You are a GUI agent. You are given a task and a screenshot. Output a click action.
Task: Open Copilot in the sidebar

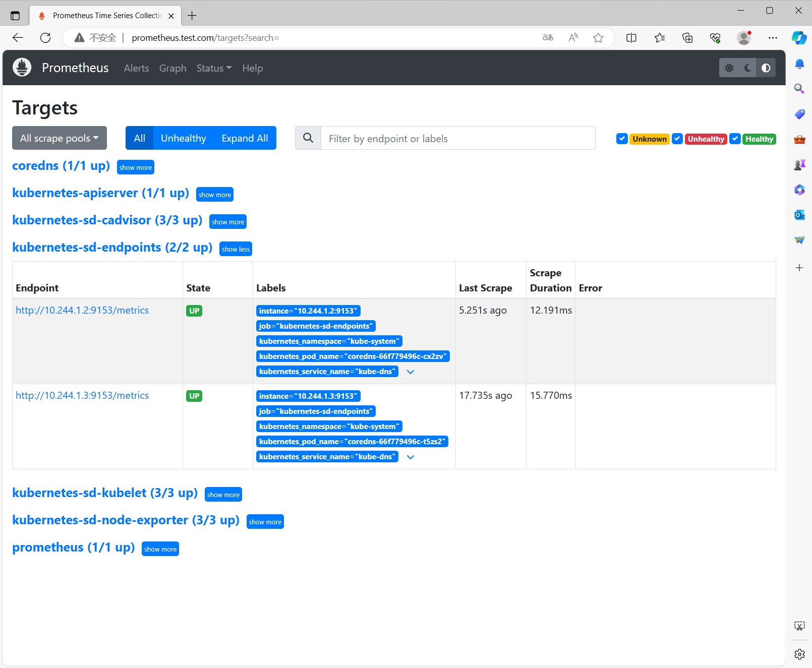click(x=799, y=38)
